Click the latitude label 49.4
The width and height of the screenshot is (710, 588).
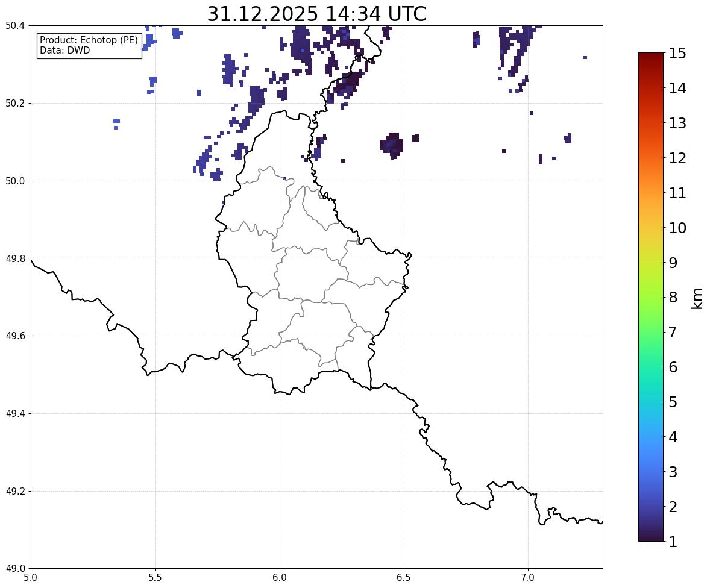pyautogui.click(x=14, y=413)
